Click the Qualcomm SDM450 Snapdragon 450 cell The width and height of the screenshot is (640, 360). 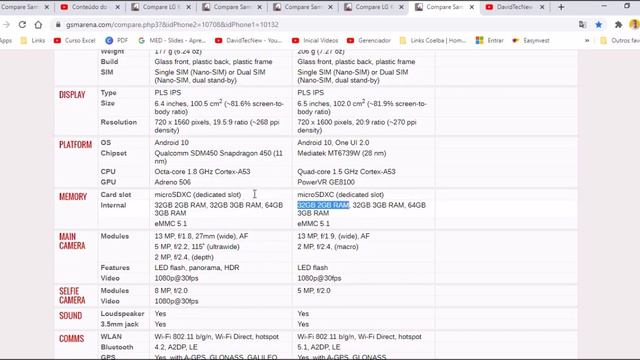pyautogui.click(x=219, y=157)
